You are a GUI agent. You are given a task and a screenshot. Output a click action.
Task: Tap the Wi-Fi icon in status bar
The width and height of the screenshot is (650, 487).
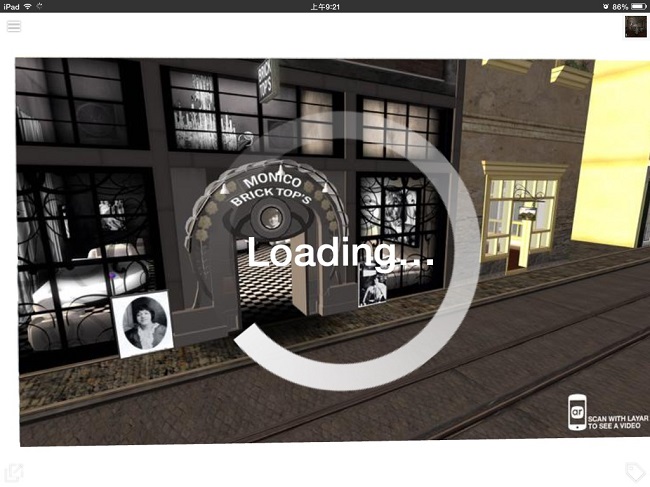[x=28, y=6]
